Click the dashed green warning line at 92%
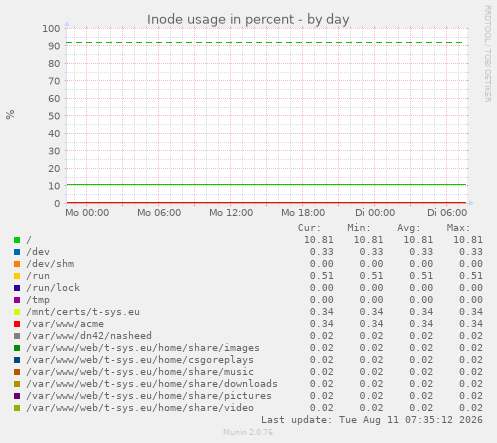 coord(265,43)
